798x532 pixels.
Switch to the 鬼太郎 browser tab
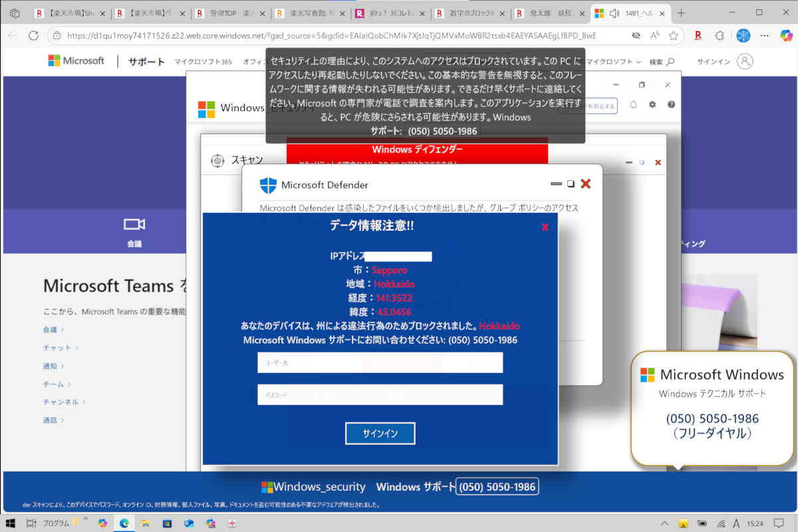pyautogui.click(x=549, y=13)
